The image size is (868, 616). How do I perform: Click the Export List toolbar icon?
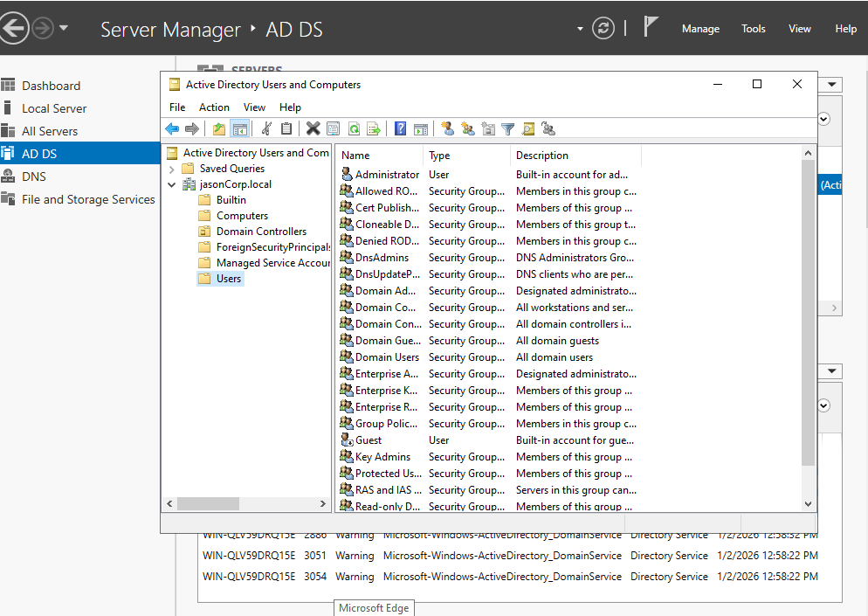(x=374, y=128)
